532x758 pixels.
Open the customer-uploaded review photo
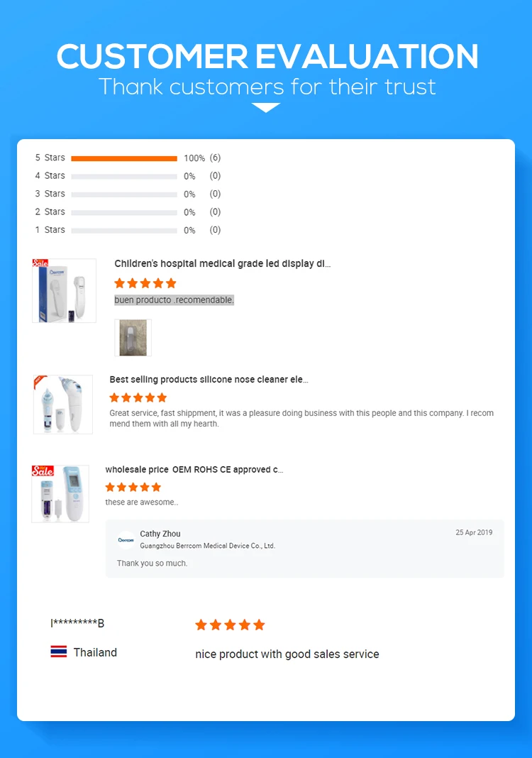click(133, 337)
